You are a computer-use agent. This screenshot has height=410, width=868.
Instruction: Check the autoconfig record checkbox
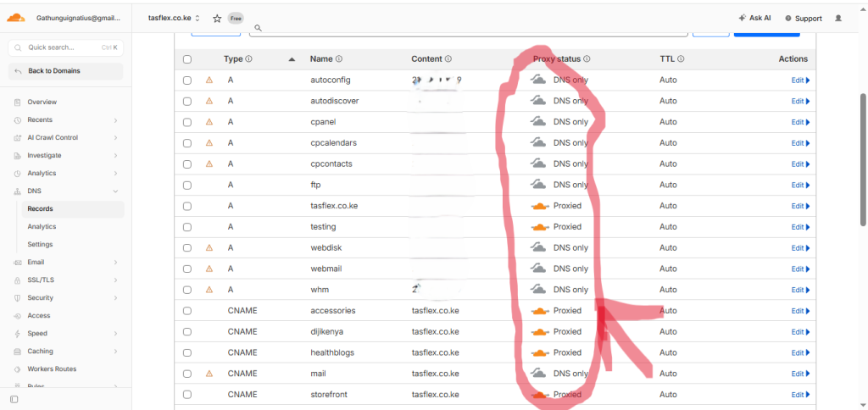(x=187, y=80)
